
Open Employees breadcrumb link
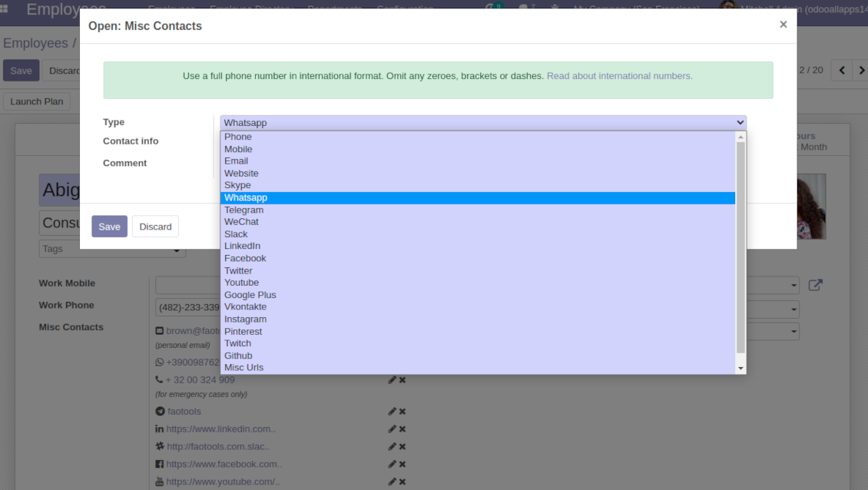pyautogui.click(x=35, y=43)
